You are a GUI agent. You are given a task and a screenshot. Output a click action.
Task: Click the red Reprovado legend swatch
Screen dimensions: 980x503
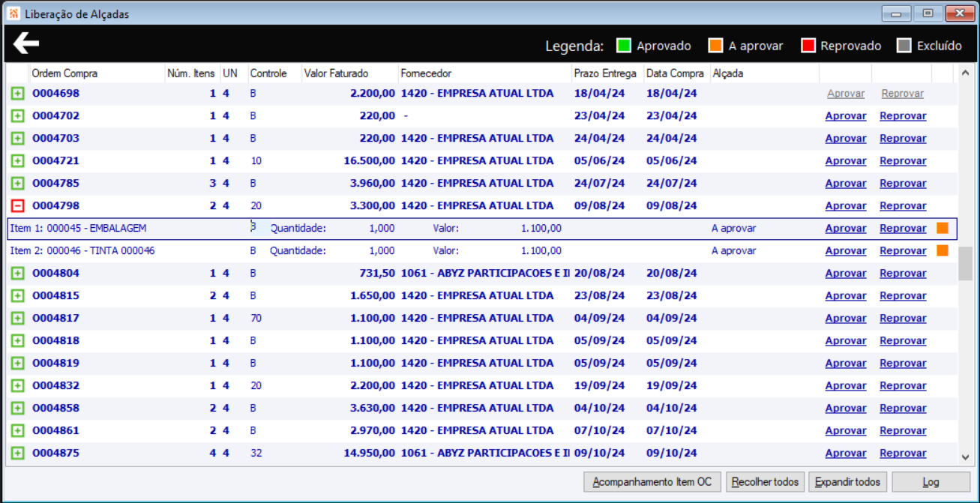pyautogui.click(x=808, y=46)
